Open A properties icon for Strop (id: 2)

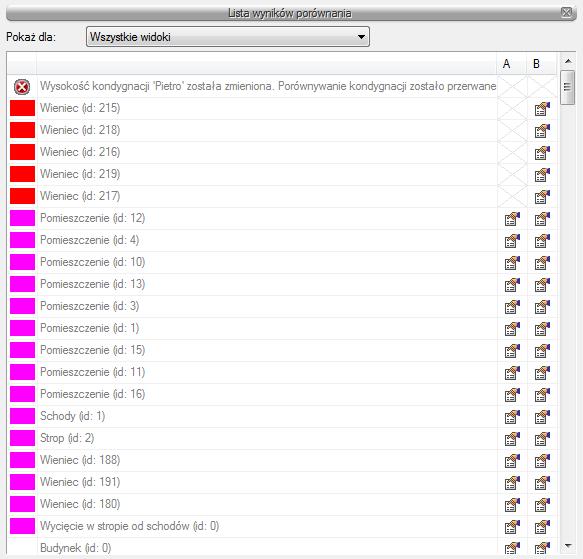pyautogui.click(x=512, y=438)
